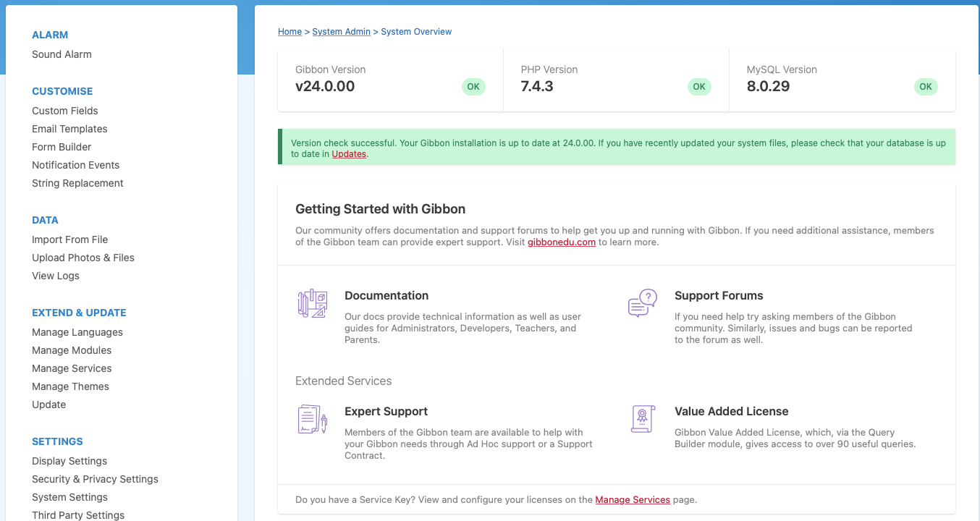980x521 pixels.
Task: Click the Support Forums chat bubble icon
Action: [642, 303]
